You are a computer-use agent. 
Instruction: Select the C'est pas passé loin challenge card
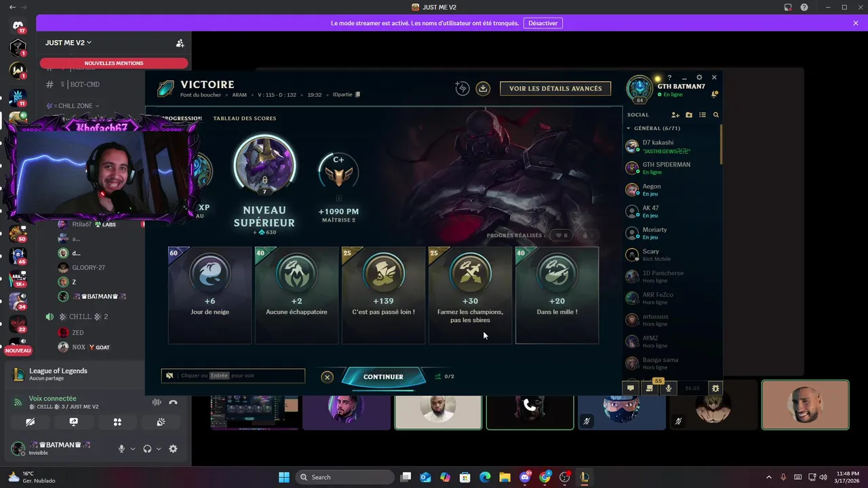pyautogui.click(x=383, y=296)
